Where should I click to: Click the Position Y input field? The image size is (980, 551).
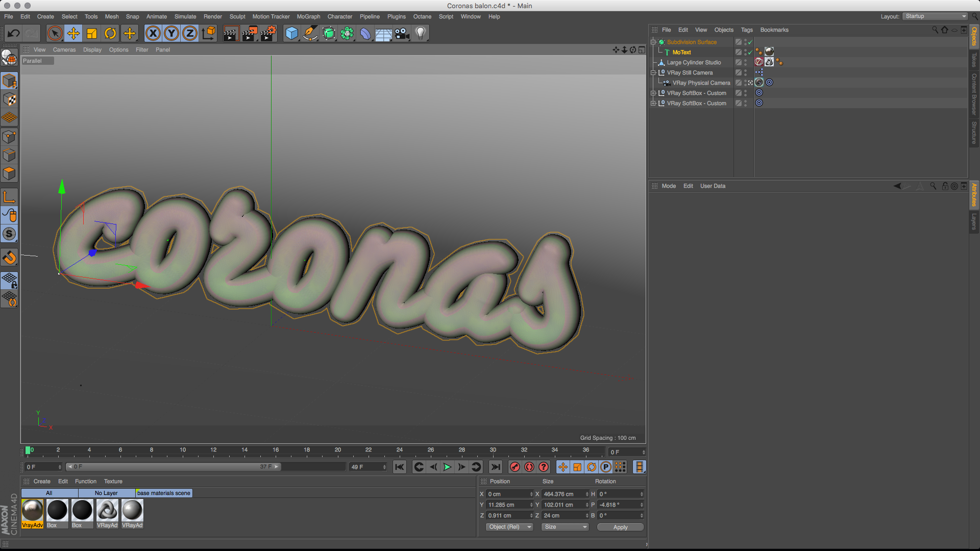point(510,505)
